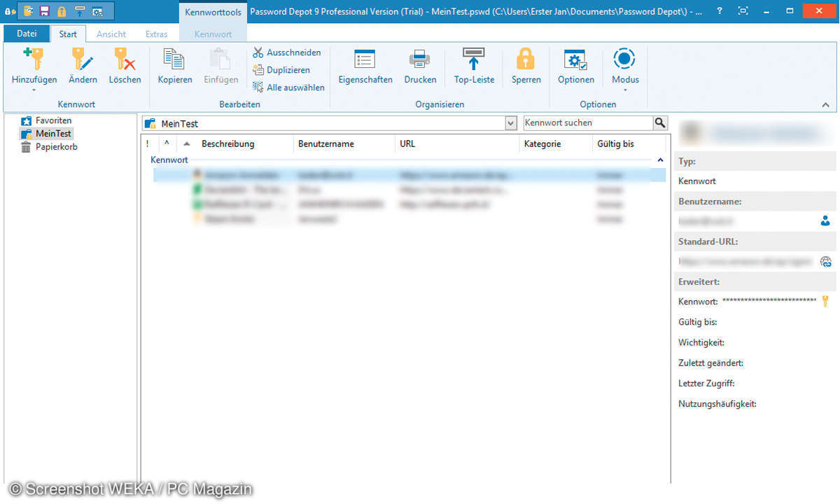The image size is (840, 504).
Task: Click the magnifier search button
Action: [660, 122]
